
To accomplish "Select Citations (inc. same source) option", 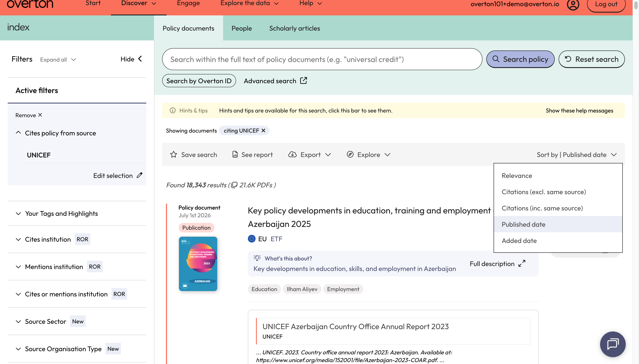I will coord(558,208).
